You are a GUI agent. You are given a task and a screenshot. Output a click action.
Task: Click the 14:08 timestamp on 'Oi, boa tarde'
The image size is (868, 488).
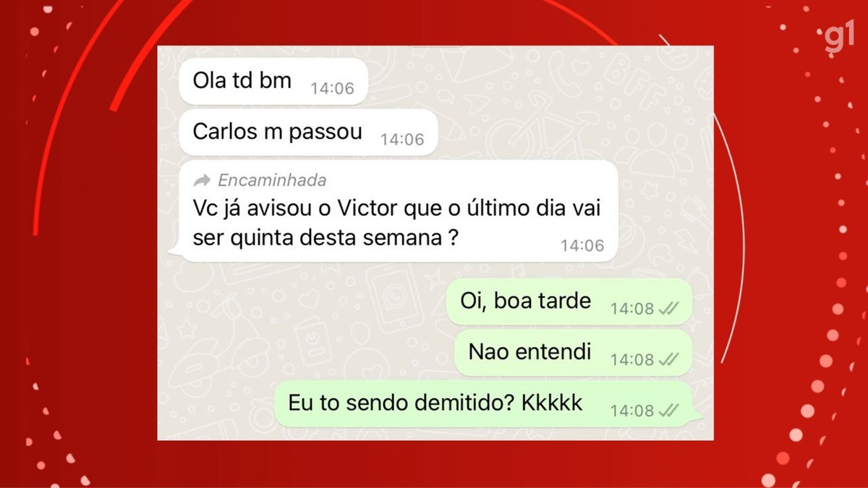[632, 309]
